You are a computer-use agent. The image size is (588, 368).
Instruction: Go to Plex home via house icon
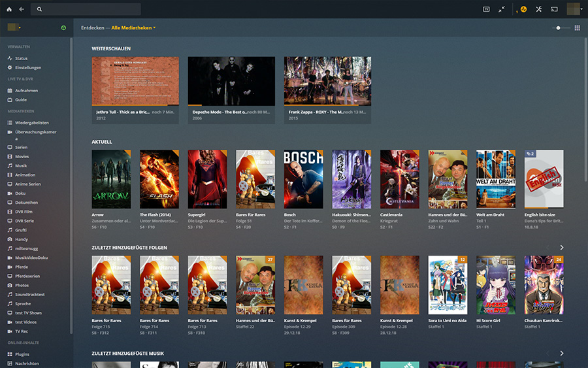9,9
